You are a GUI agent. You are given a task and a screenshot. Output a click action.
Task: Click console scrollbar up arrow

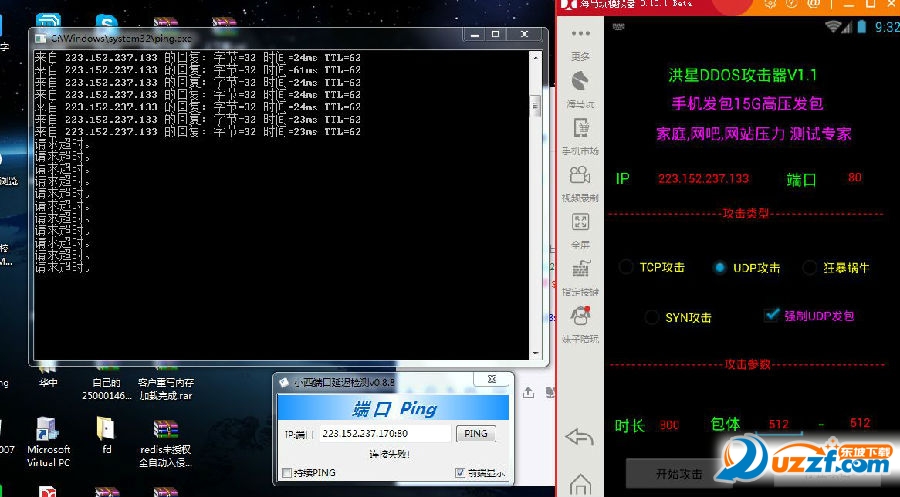click(536, 58)
